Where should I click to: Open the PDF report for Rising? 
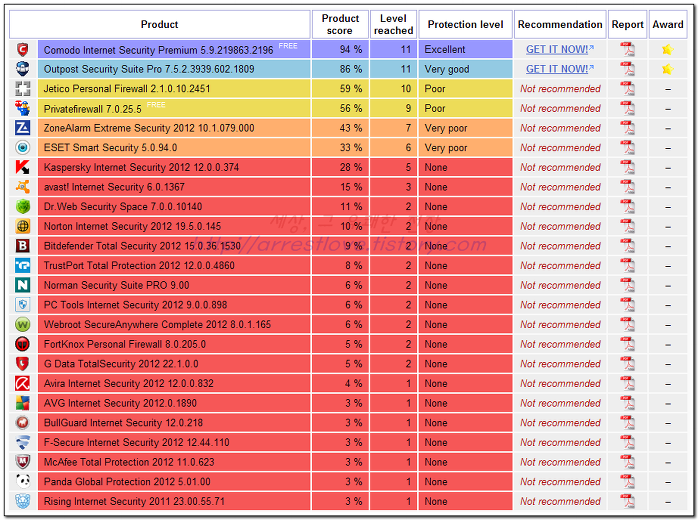[628, 501]
